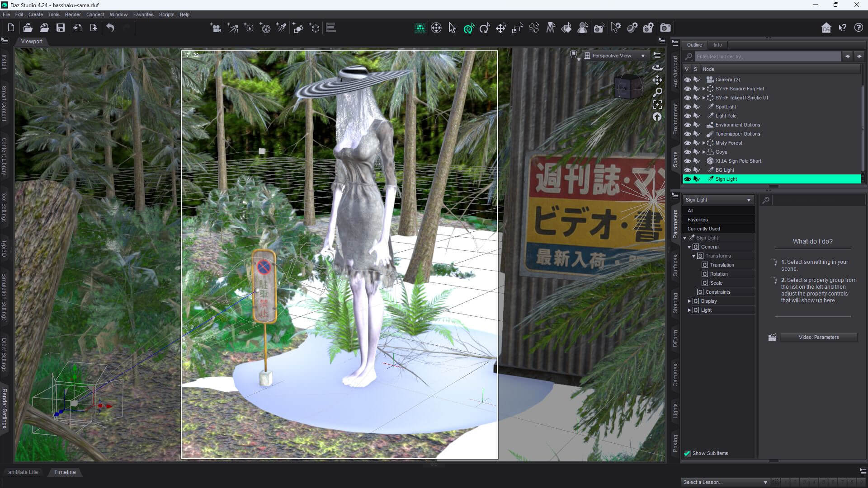Click the Node Selection arrow tool
Image resolution: width=868 pixels, height=488 pixels.
tap(452, 28)
